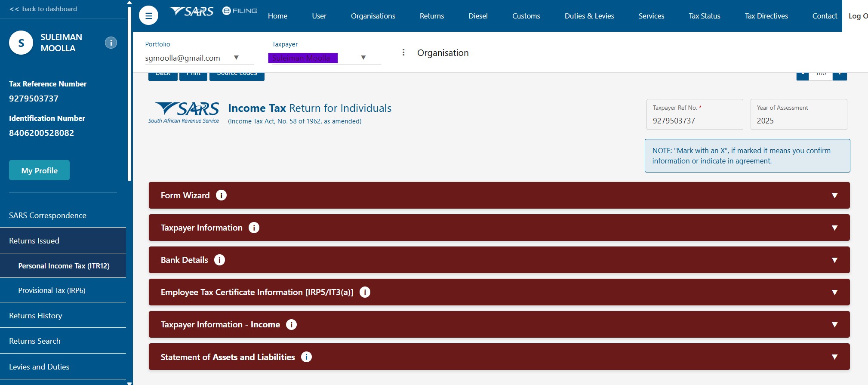Expand the Taxpayer Information section arrow
The height and width of the screenshot is (385, 868).
click(x=834, y=228)
